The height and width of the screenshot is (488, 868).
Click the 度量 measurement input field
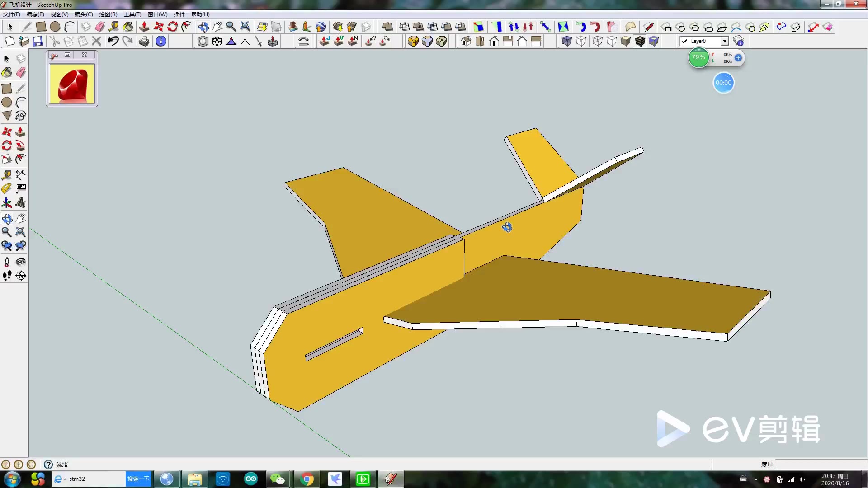821,465
